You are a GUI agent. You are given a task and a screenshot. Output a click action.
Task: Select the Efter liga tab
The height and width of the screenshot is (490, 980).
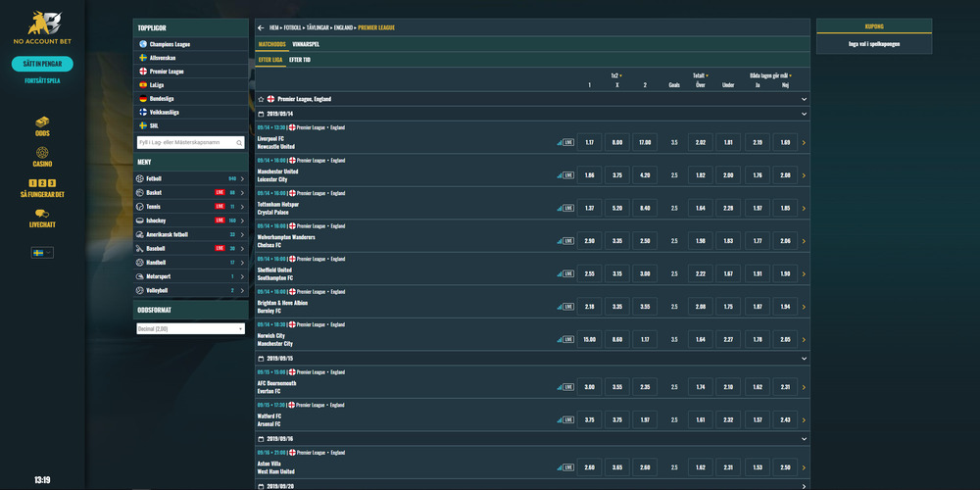pos(270,60)
